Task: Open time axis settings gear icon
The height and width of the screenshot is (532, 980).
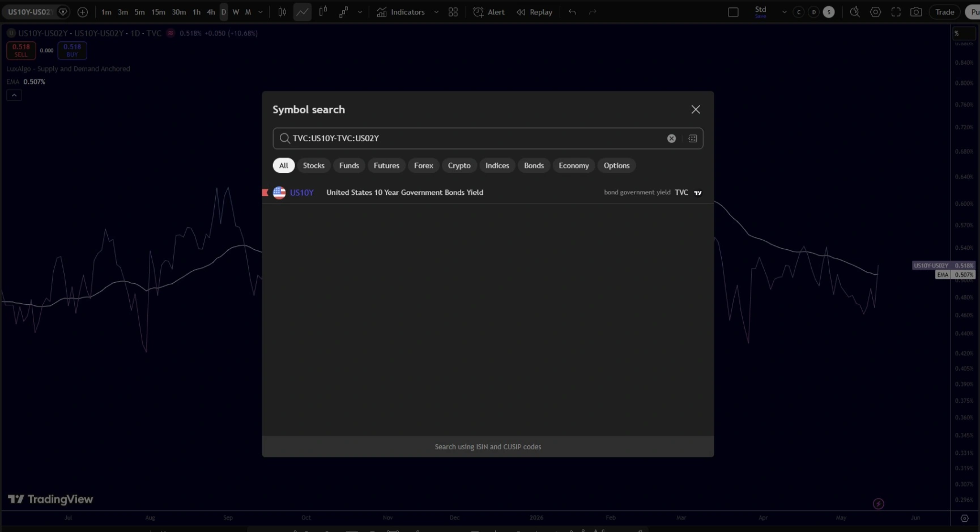Action: point(965,518)
